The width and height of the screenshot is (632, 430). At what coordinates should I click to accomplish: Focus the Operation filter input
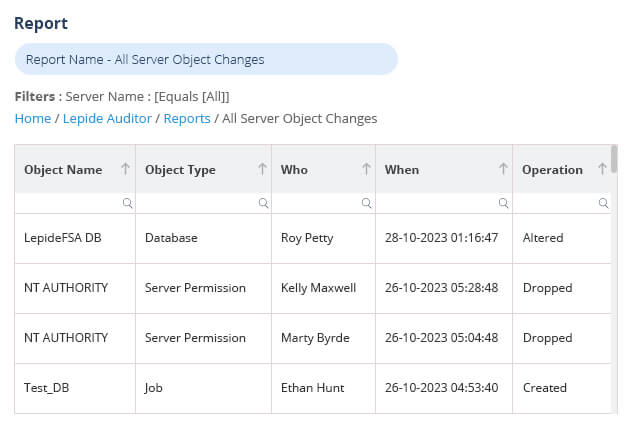click(x=562, y=203)
